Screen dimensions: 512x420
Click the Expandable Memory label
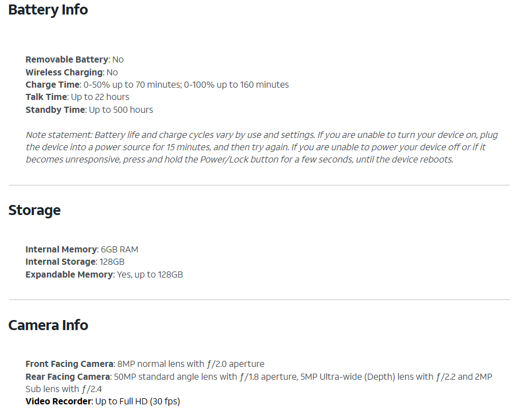tap(69, 275)
